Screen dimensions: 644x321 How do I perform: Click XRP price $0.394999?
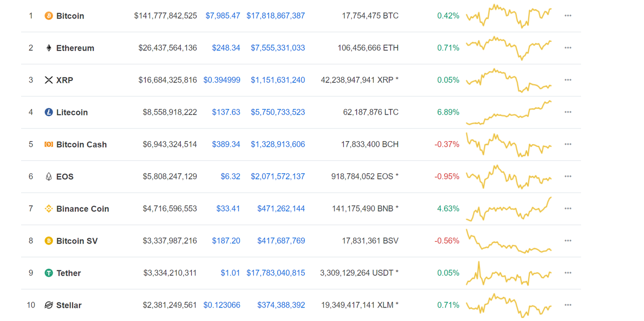tap(222, 80)
